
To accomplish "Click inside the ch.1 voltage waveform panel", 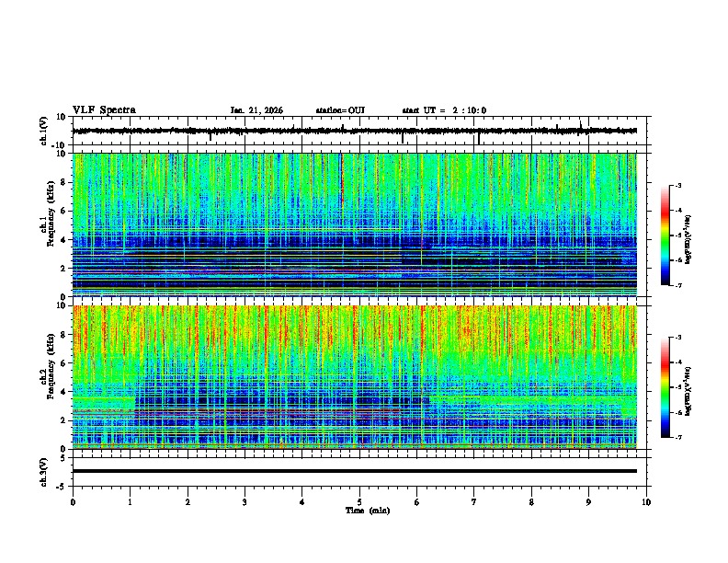I will pyautogui.click(x=361, y=131).
